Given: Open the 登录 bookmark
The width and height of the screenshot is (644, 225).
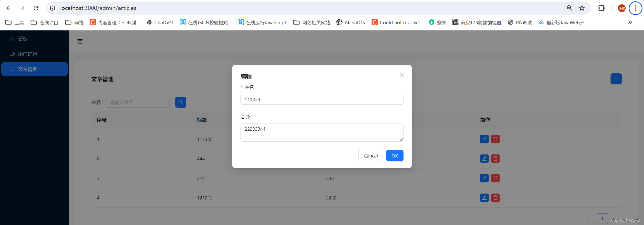Looking at the screenshot, I should 438,22.
